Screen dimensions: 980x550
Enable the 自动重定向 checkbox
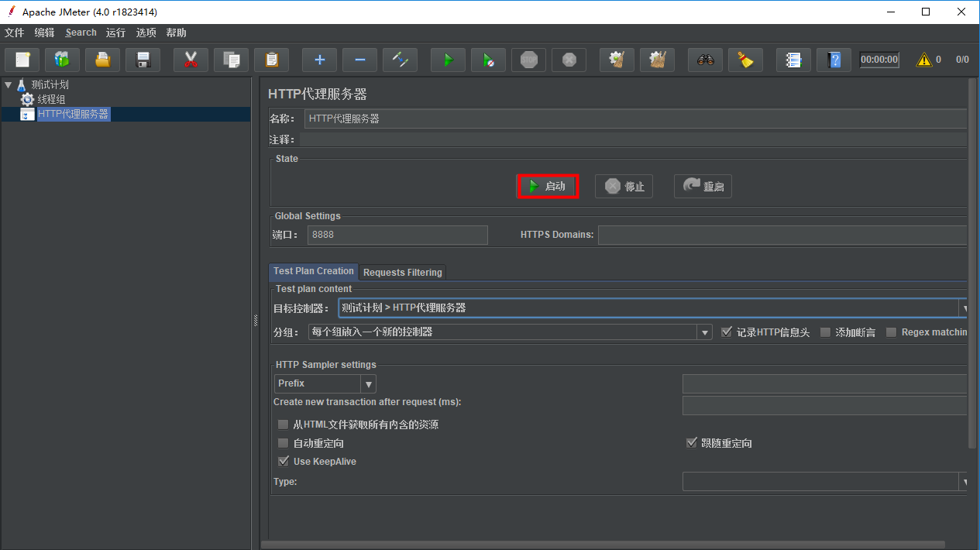[x=283, y=443]
